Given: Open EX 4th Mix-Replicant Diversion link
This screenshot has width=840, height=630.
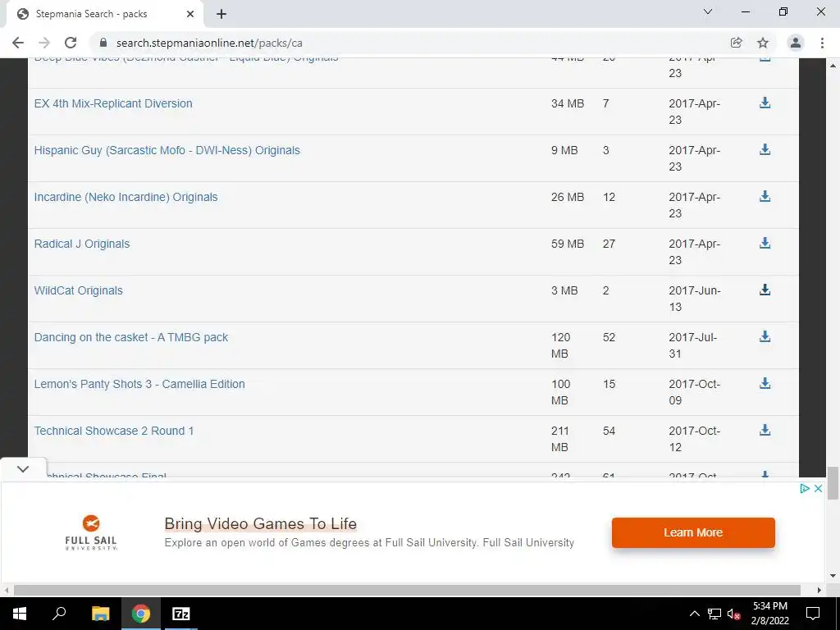Looking at the screenshot, I should pyautogui.click(x=113, y=103).
